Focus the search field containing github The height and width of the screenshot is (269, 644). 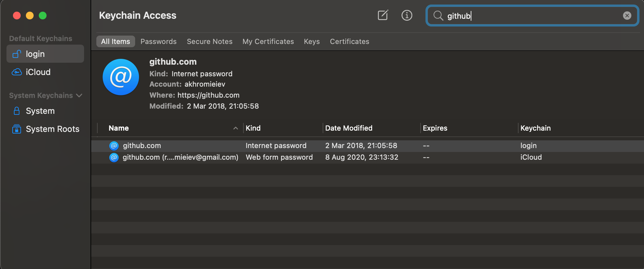[x=532, y=16]
